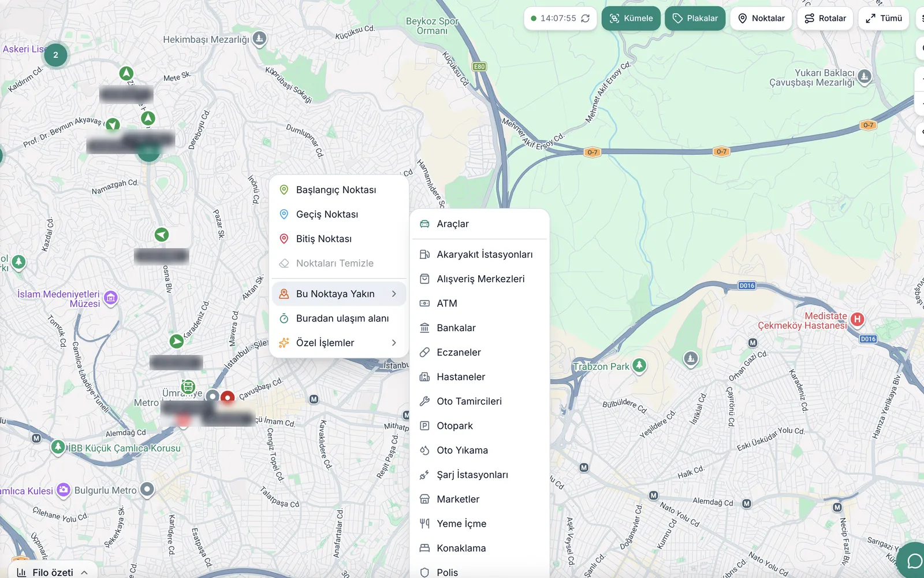Click the Eczaneler pill icon

[424, 352]
